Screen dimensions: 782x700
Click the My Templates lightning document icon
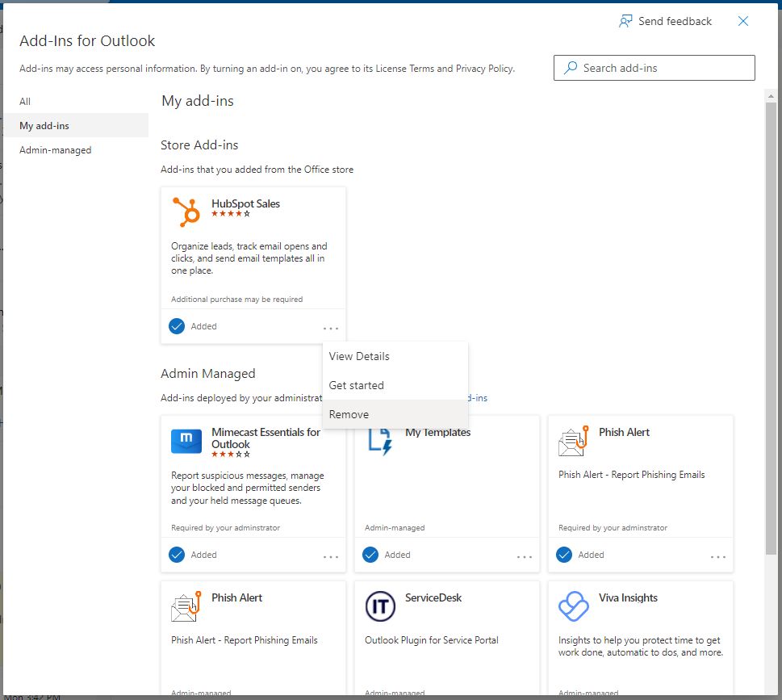(379, 439)
